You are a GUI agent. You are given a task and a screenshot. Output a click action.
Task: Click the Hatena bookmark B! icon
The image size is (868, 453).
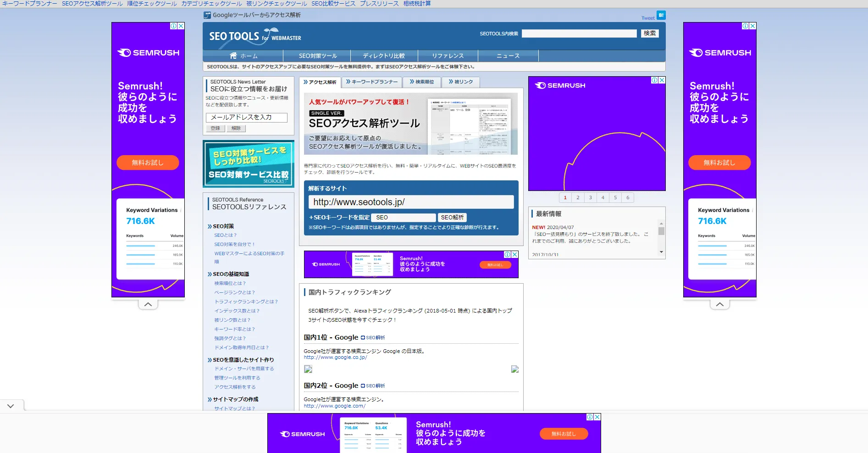click(x=661, y=15)
